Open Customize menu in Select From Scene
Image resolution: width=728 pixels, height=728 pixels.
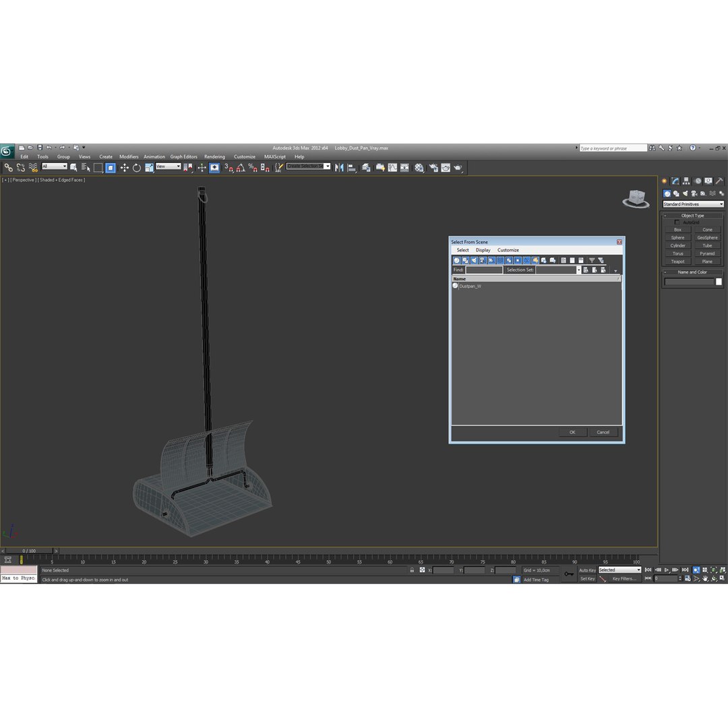508,250
